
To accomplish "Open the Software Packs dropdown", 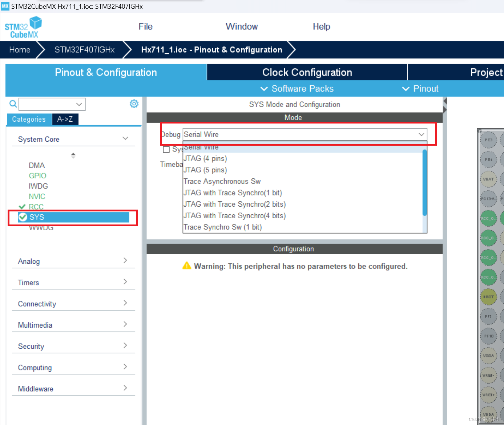I will (x=297, y=89).
